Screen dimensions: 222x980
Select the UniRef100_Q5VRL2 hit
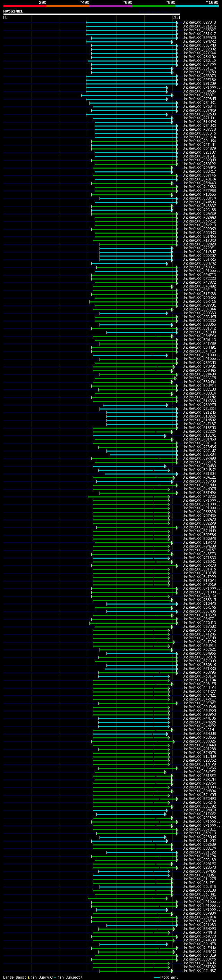199,221
